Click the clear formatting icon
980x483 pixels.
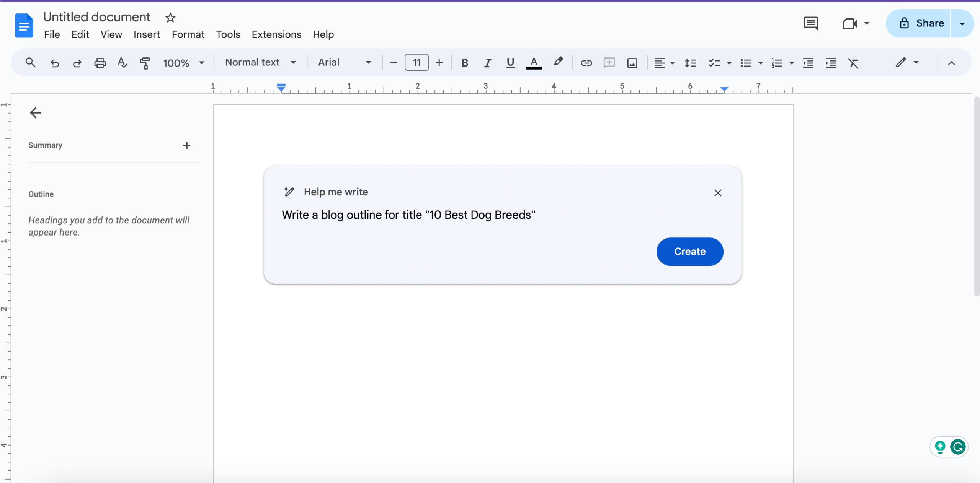tap(853, 63)
